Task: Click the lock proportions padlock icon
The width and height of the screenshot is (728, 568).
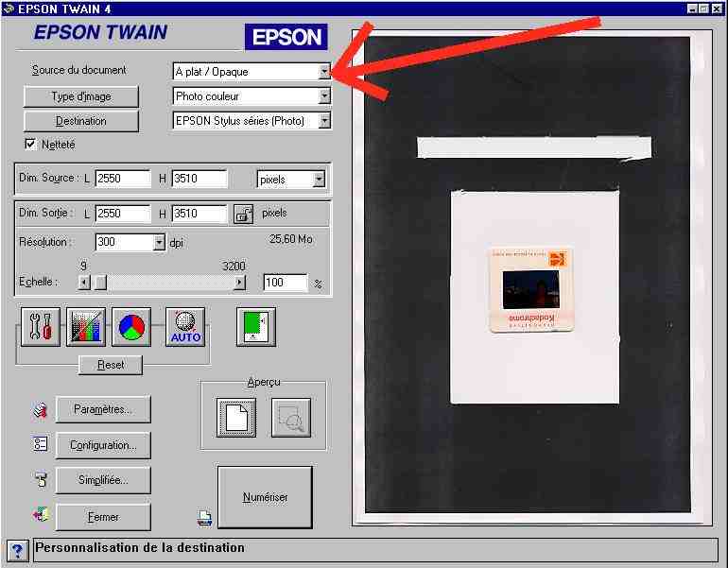Action: tap(243, 214)
